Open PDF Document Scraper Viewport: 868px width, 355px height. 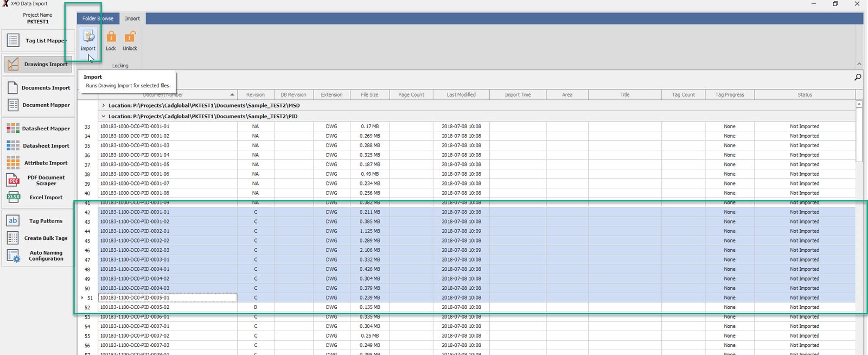(x=38, y=180)
